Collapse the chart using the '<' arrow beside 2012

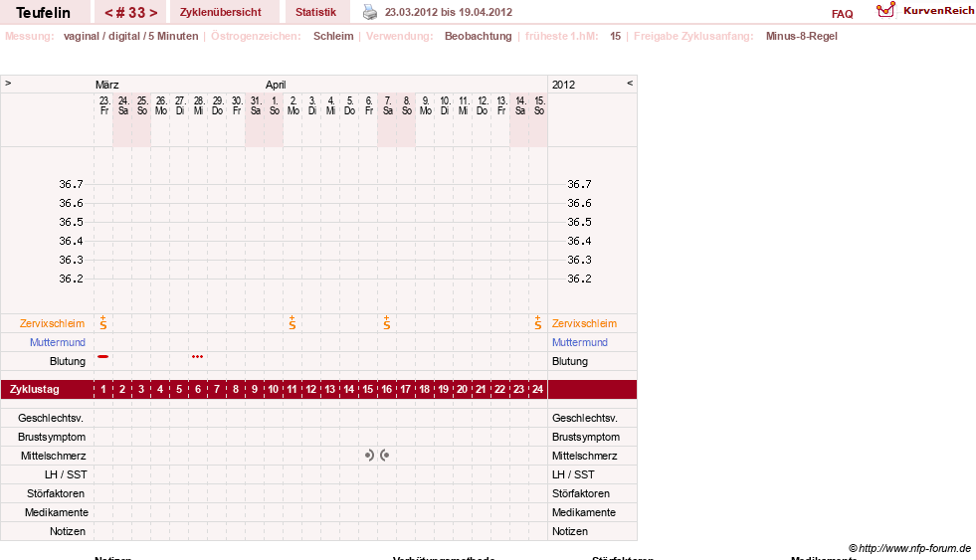click(630, 83)
